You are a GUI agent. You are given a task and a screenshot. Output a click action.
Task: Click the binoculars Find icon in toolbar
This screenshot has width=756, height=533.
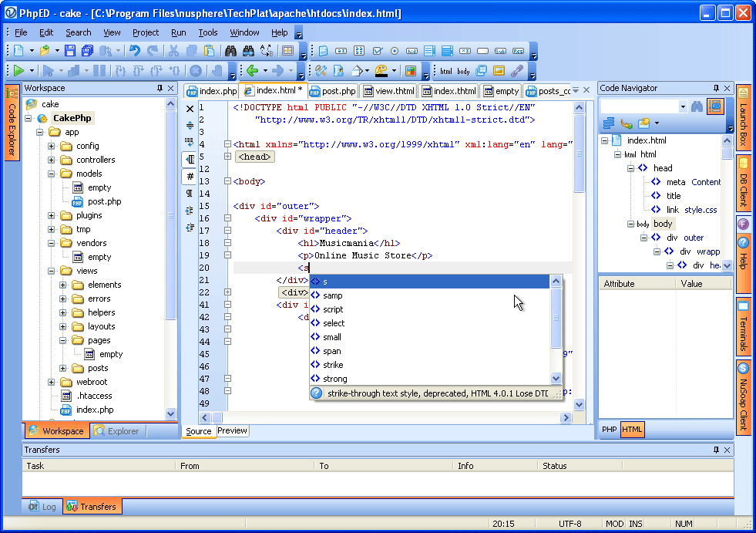[230, 51]
